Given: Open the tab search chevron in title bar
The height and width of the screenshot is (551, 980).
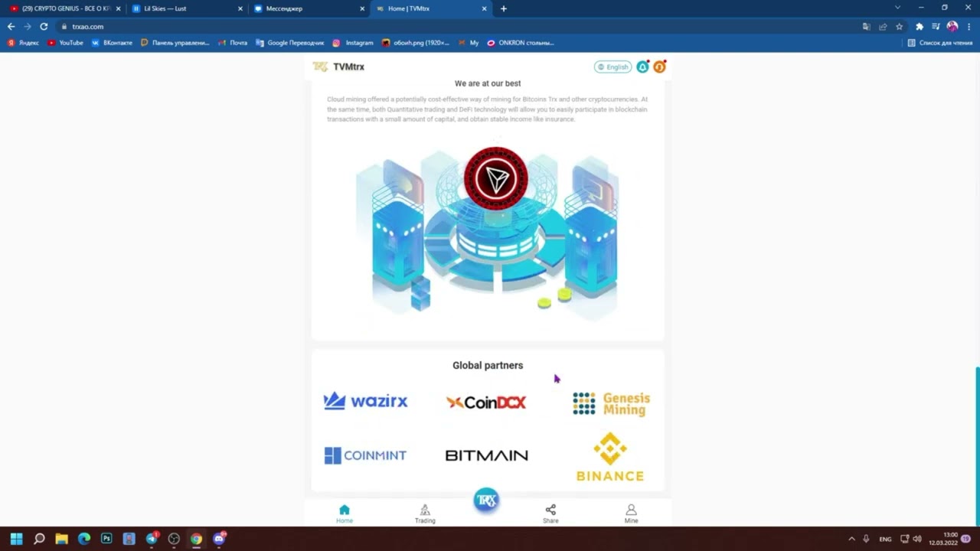Looking at the screenshot, I should pos(898,8).
